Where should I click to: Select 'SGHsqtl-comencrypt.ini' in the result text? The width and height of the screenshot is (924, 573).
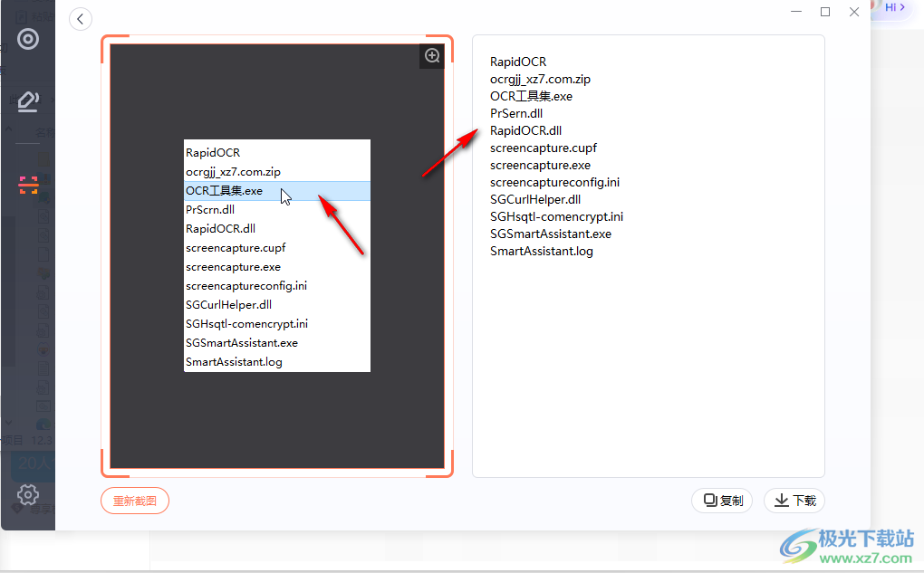(x=556, y=216)
